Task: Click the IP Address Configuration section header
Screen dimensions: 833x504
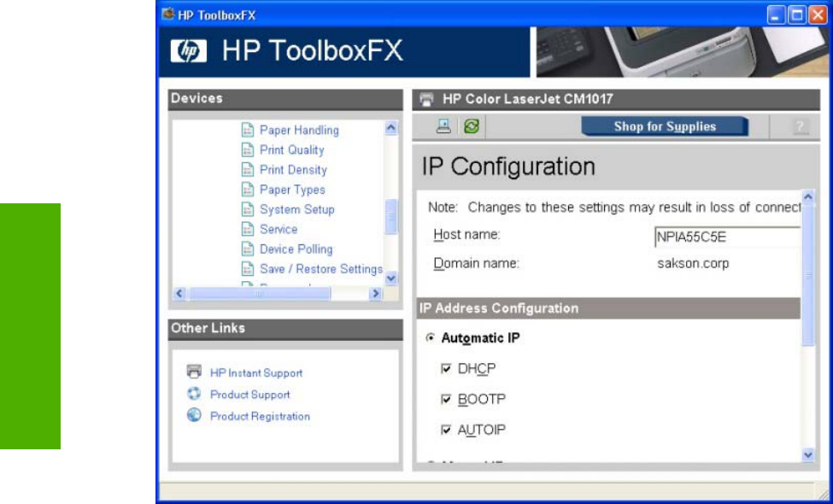Action: tap(608, 308)
